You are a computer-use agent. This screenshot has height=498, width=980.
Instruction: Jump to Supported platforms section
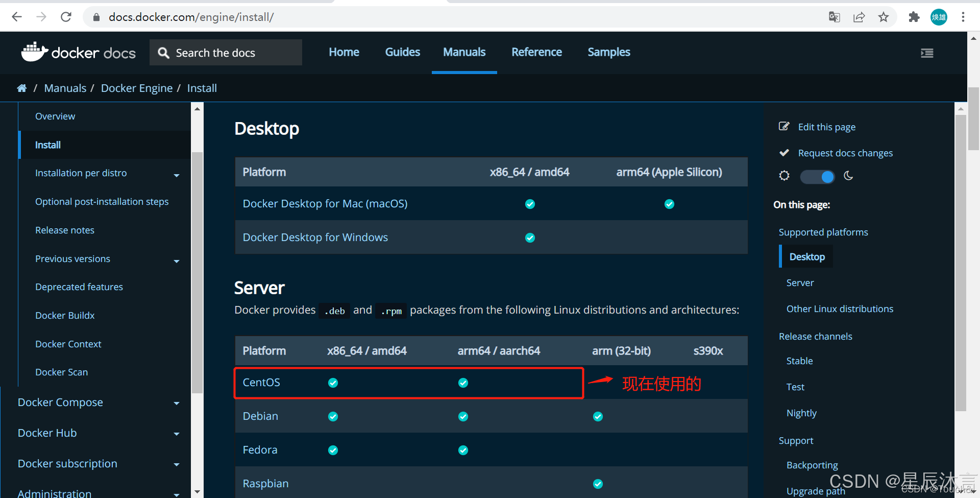click(x=823, y=232)
